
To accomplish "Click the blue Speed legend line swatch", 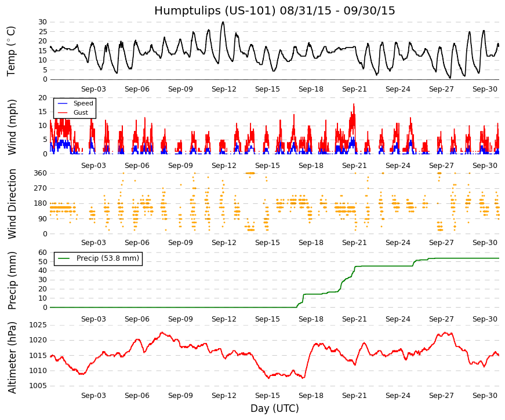I will pos(63,103).
